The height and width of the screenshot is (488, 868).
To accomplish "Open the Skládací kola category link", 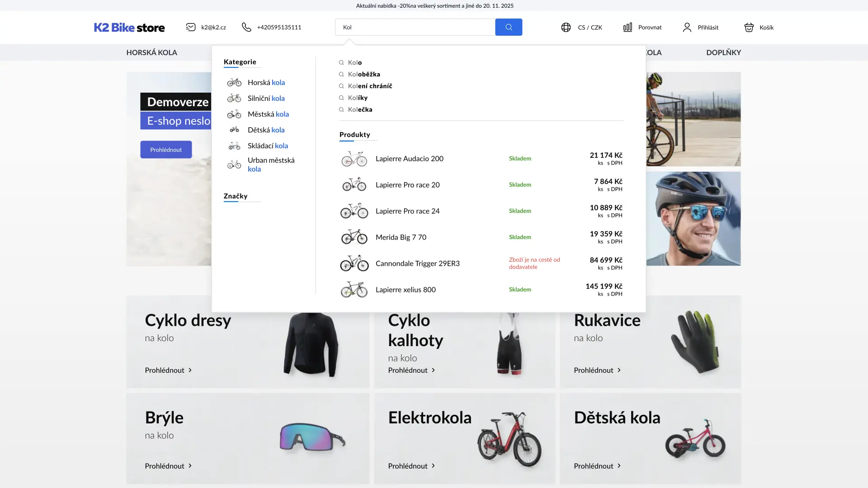I will pyautogui.click(x=268, y=145).
